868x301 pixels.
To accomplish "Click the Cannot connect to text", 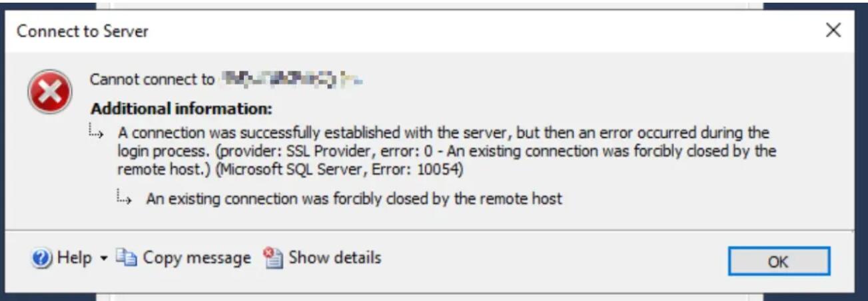I will 153,80.
